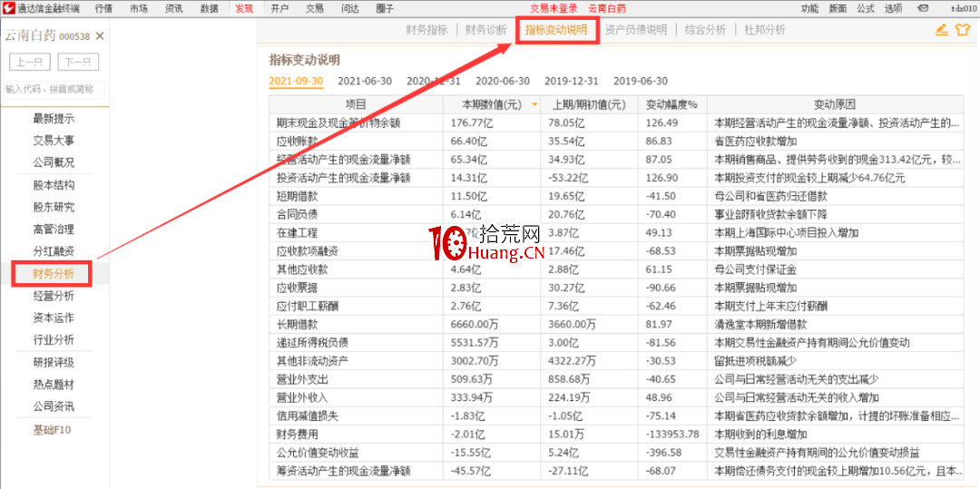Open the 公式 menu
Viewport: 980px width, 489px height.
point(866,9)
